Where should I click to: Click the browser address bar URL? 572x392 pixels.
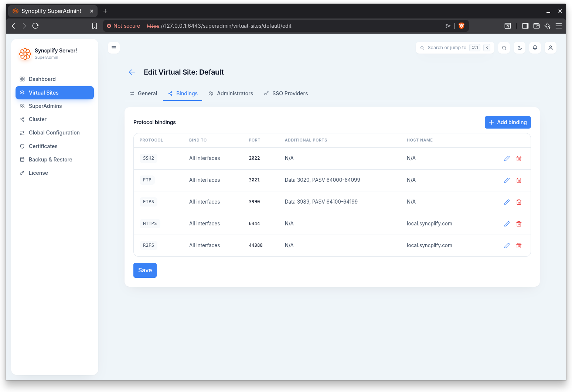(219, 26)
